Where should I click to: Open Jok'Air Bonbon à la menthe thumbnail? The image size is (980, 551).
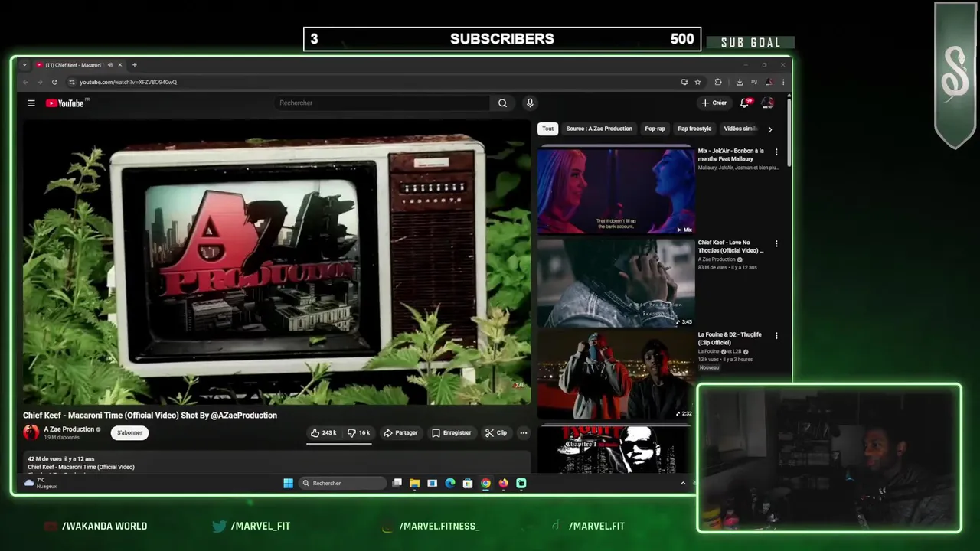[x=616, y=191]
